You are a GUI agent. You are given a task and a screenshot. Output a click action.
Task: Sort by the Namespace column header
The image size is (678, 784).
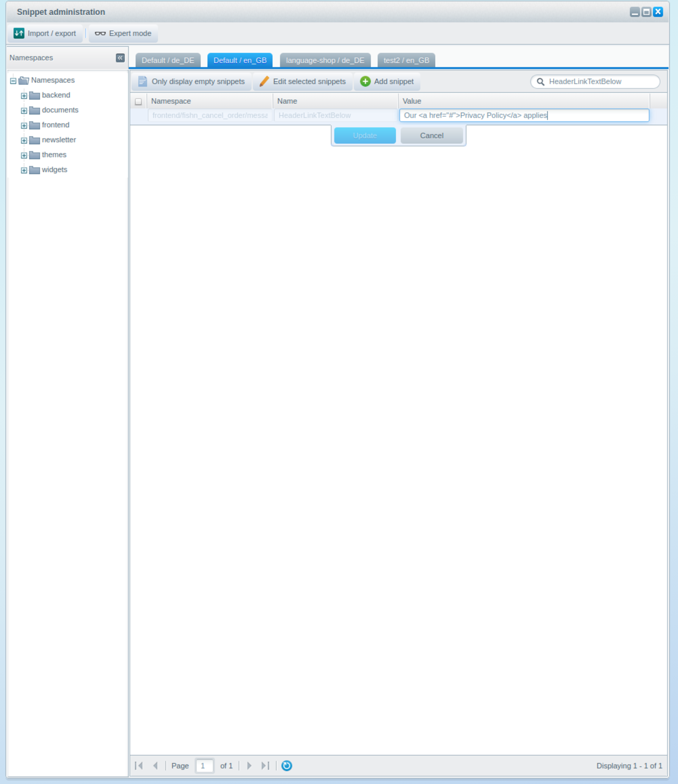pos(210,101)
